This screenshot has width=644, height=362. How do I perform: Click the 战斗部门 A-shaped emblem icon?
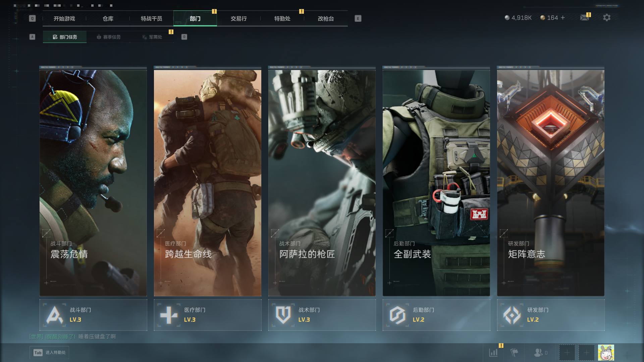55,315
